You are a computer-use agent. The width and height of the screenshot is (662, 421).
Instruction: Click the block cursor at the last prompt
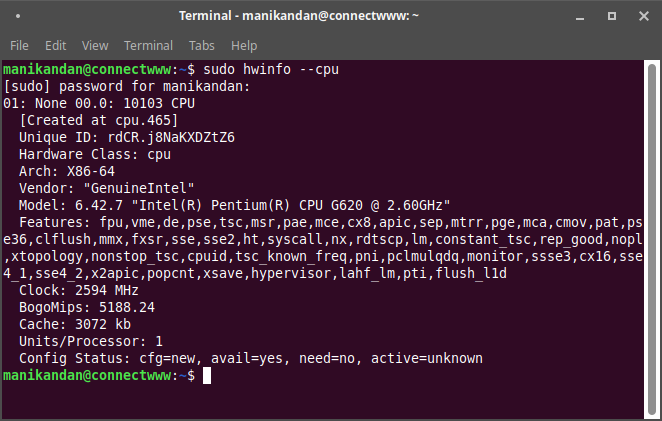pos(207,375)
